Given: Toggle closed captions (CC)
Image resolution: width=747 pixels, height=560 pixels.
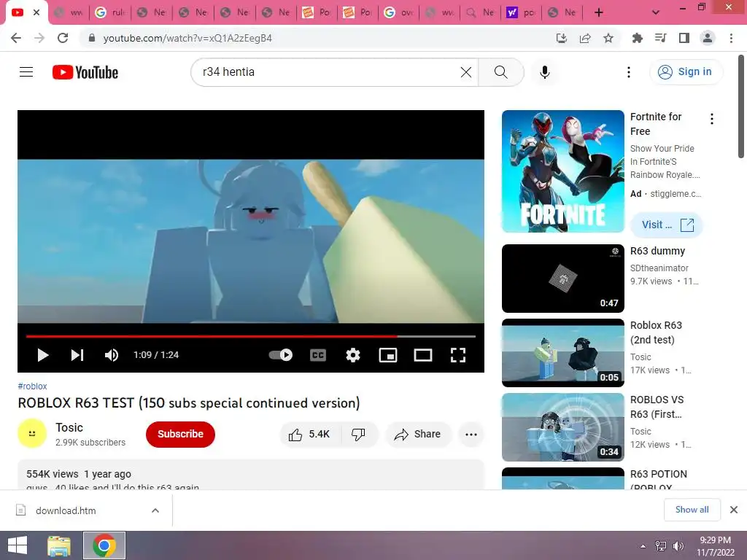Looking at the screenshot, I should [x=318, y=355].
